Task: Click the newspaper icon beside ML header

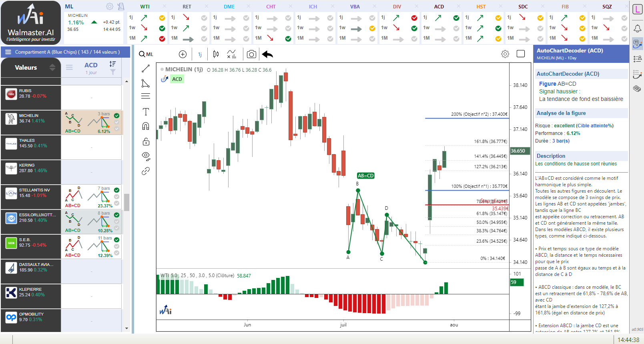Action: (x=121, y=6)
